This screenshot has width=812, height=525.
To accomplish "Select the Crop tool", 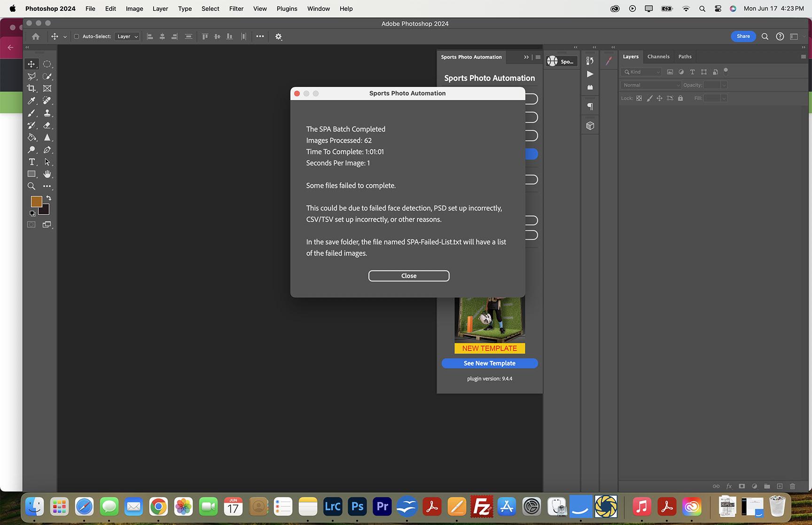I will coord(31,88).
